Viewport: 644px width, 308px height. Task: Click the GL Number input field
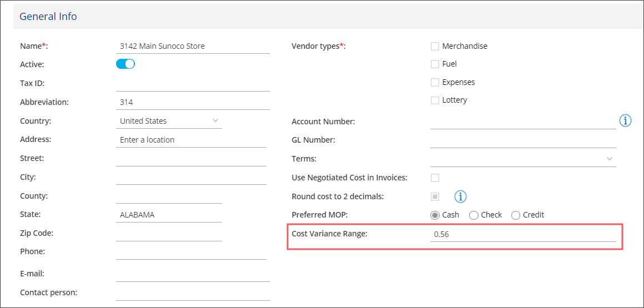tap(523, 140)
